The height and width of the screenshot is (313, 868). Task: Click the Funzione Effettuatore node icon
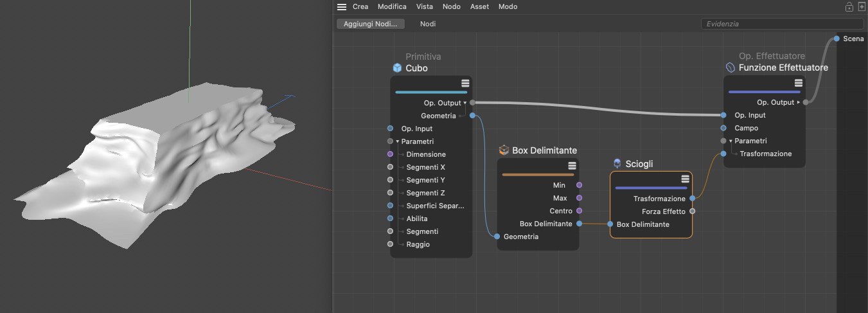tap(730, 67)
